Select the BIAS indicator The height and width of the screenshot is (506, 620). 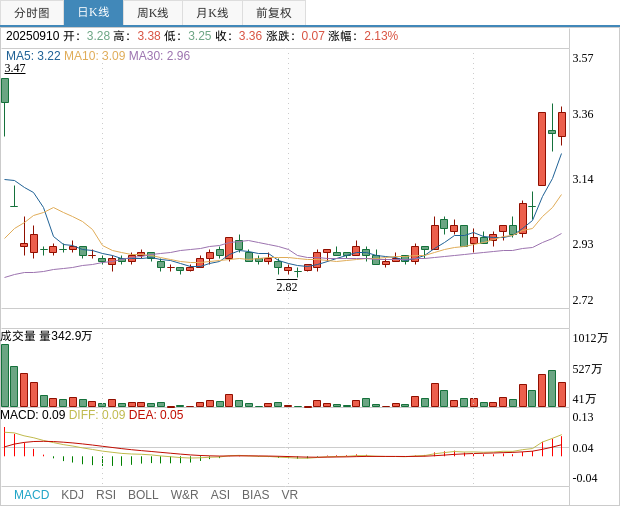click(255, 495)
